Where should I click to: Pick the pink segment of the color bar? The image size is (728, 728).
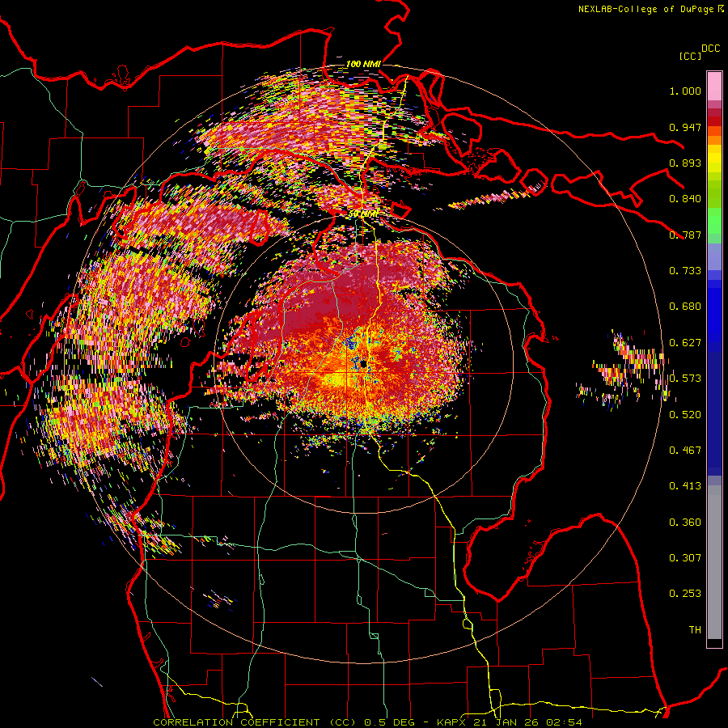pos(714,87)
